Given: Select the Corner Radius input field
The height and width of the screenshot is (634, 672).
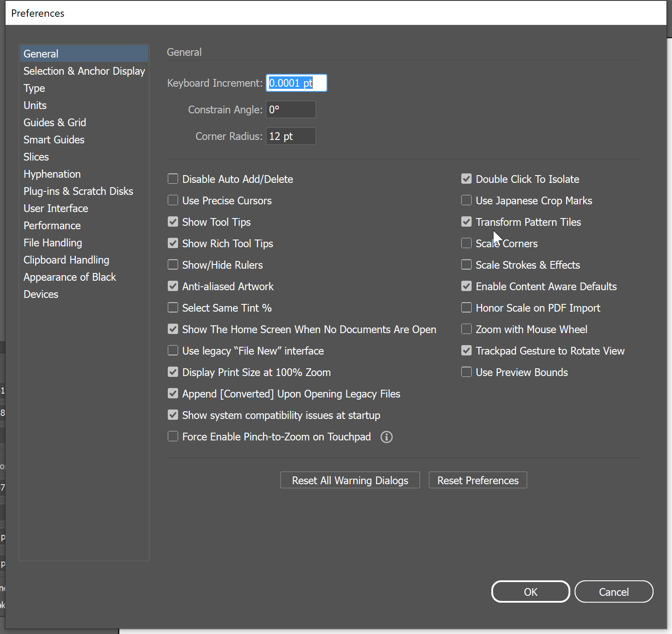Looking at the screenshot, I should coord(291,136).
